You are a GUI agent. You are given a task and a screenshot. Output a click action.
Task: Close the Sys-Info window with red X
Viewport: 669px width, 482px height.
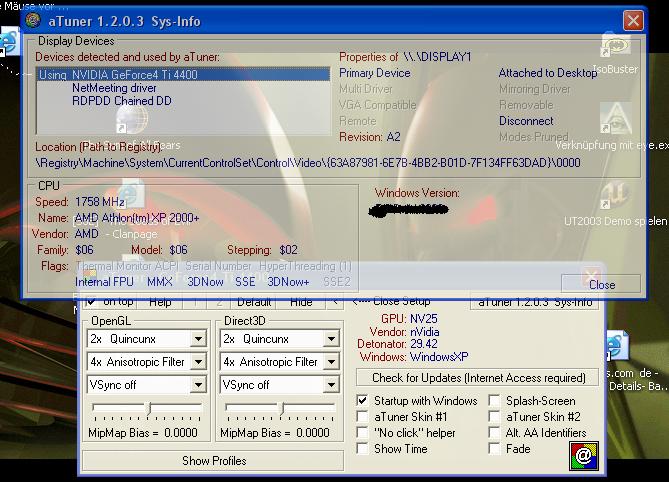[633, 20]
